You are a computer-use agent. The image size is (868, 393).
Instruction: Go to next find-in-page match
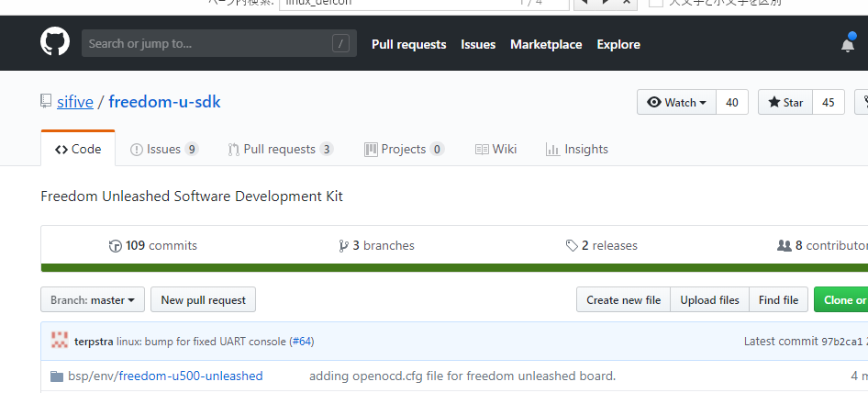tap(605, 2)
